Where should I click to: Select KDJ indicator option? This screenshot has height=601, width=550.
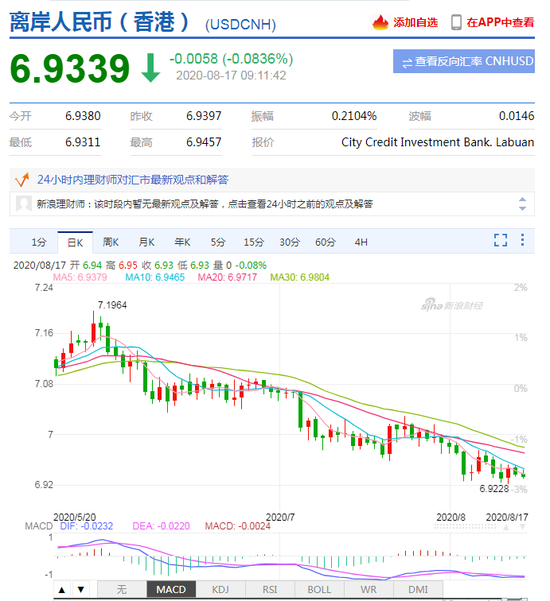click(220, 590)
